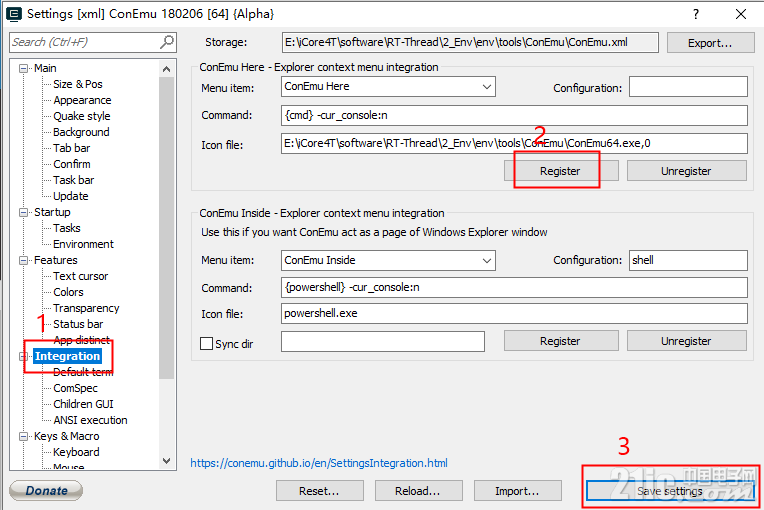The height and width of the screenshot is (510, 764).
Task: Open the ComSpec settings page
Action: tap(76, 388)
